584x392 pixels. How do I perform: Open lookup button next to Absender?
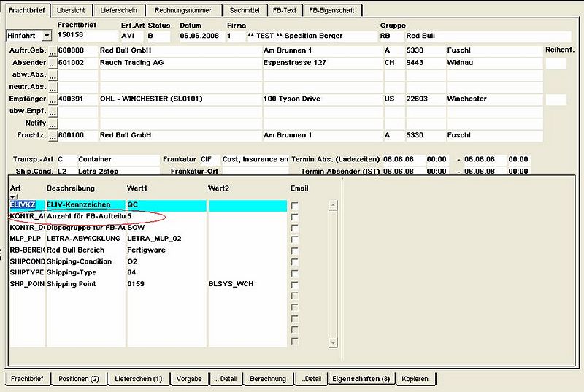(53, 64)
